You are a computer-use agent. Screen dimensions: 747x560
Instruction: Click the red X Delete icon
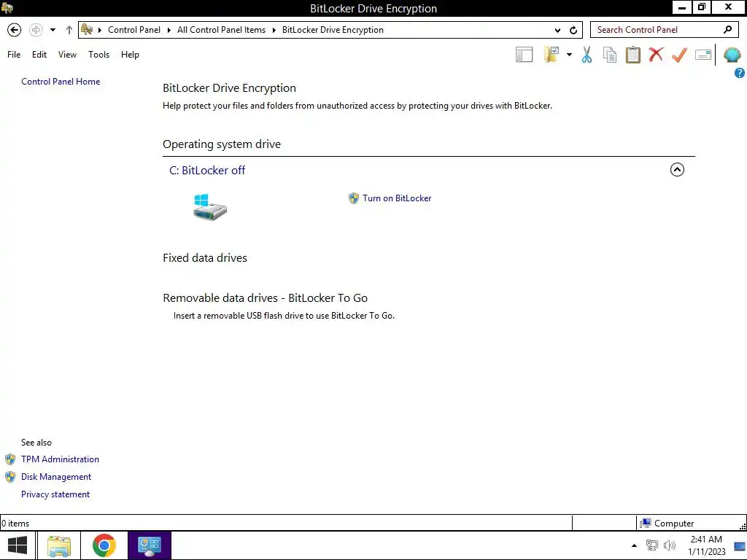(x=656, y=54)
